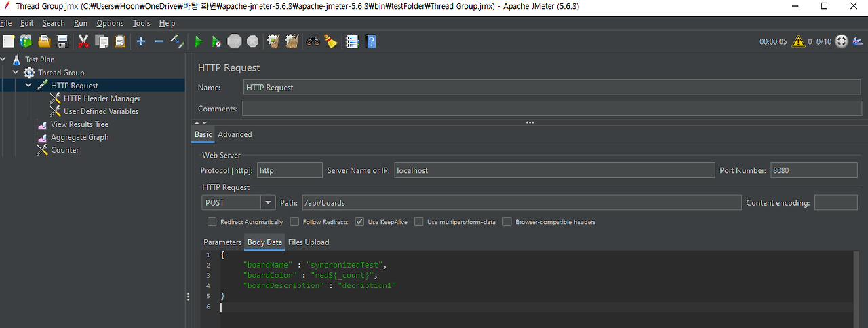The height and width of the screenshot is (328, 868).
Task: Click the Paste clipboard icon
Action: point(120,41)
